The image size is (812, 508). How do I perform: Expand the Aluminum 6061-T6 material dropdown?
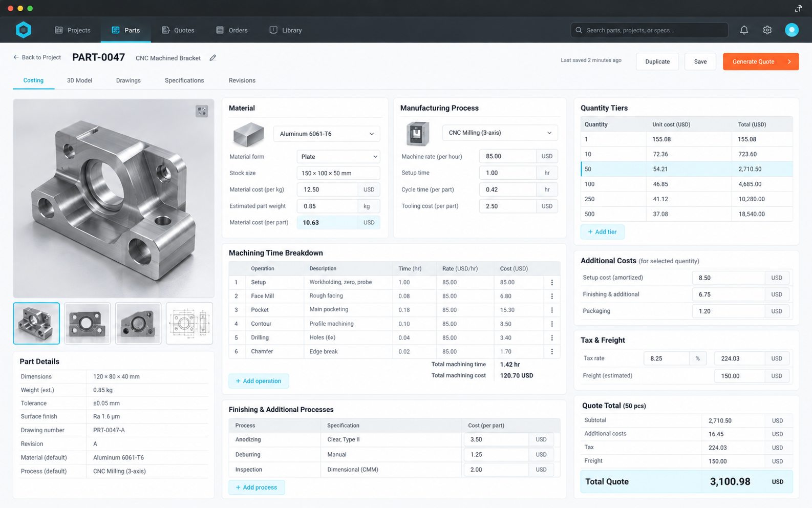(x=327, y=134)
